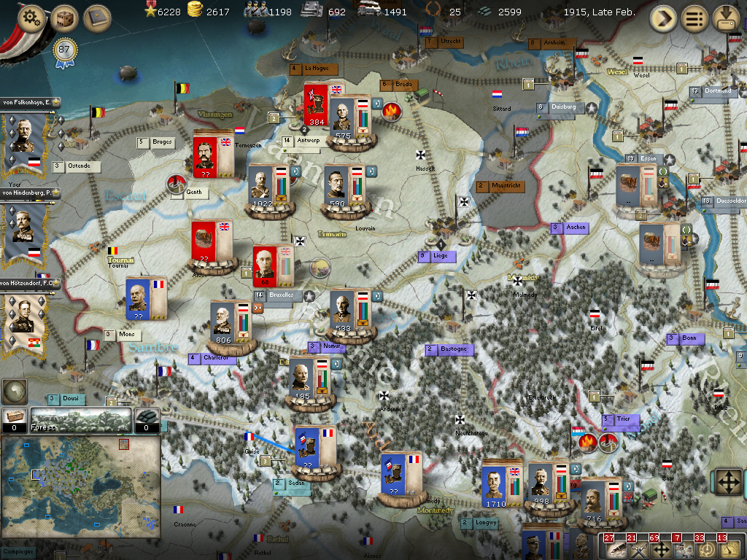End turn with the arrow button
Image resolution: width=747 pixels, height=560 pixels.
(x=663, y=18)
